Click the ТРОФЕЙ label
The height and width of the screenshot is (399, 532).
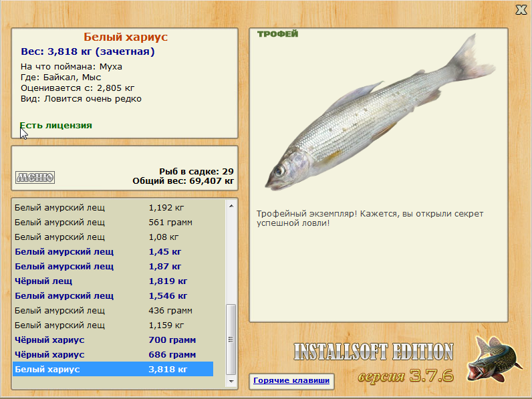[277, 34]
